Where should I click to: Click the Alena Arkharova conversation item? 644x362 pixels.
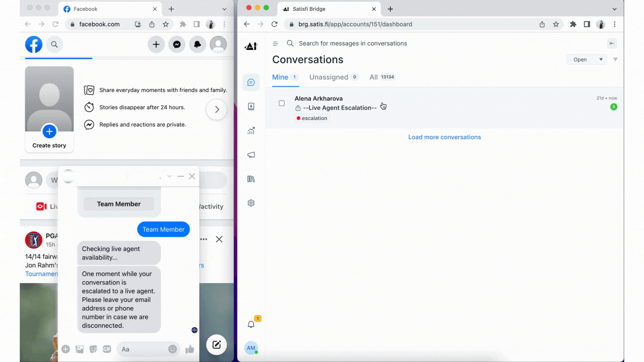click(x=444, y=108)
